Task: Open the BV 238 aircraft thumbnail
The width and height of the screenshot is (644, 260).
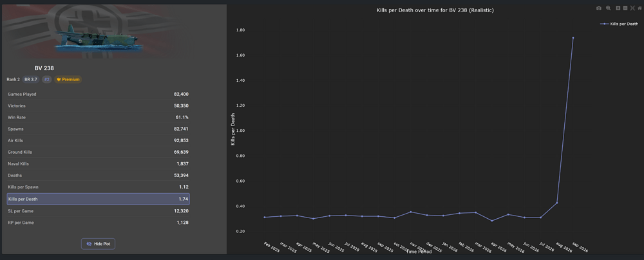Action: point(97,39)
